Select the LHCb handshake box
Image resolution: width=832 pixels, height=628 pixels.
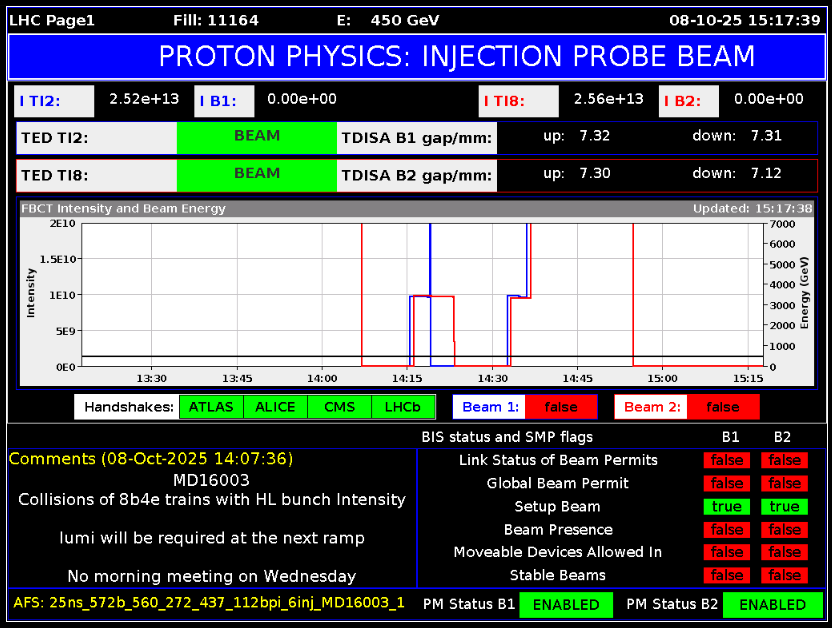click(403, 407)
